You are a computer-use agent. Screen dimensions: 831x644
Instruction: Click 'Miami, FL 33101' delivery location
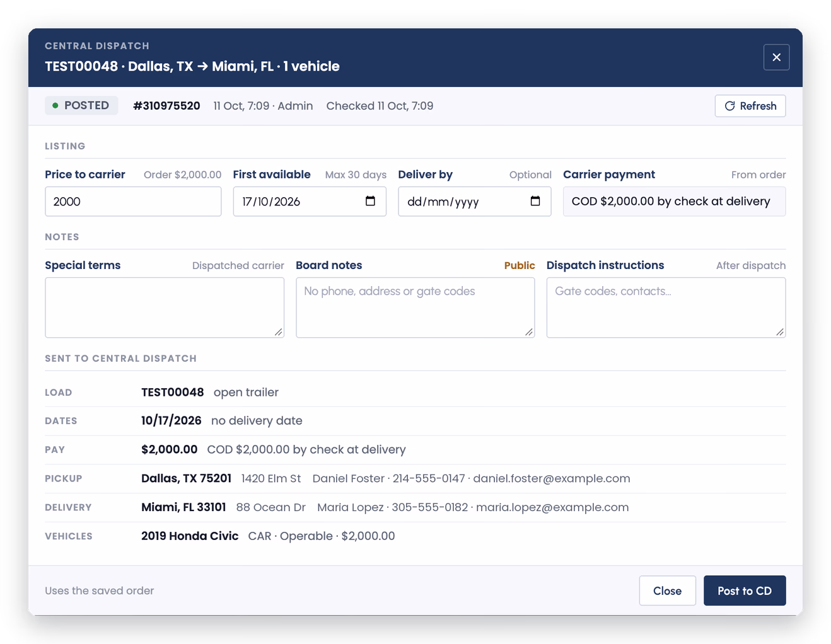(x=183, y=507)
